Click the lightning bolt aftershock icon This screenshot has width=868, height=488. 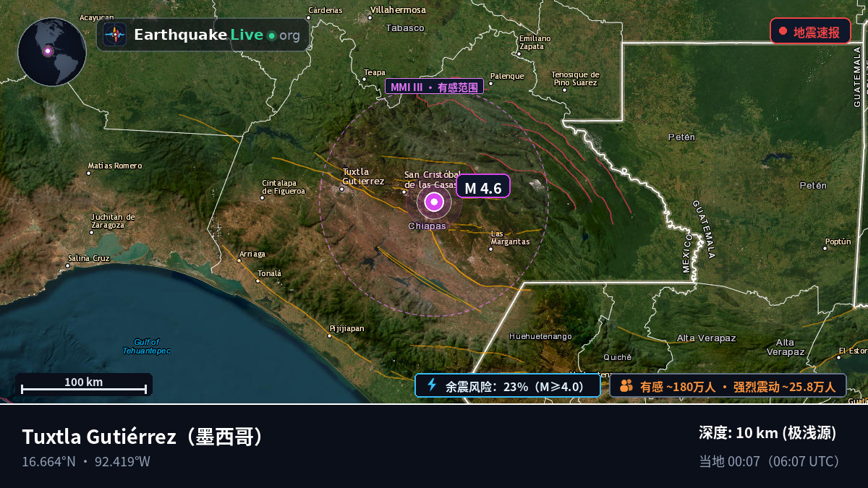click(x=432, y=385)
